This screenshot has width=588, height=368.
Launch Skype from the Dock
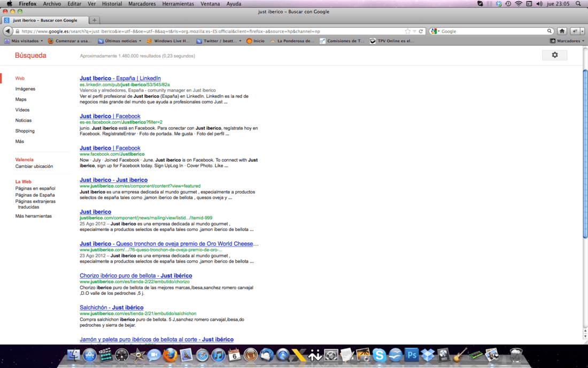tap(379, 355)
